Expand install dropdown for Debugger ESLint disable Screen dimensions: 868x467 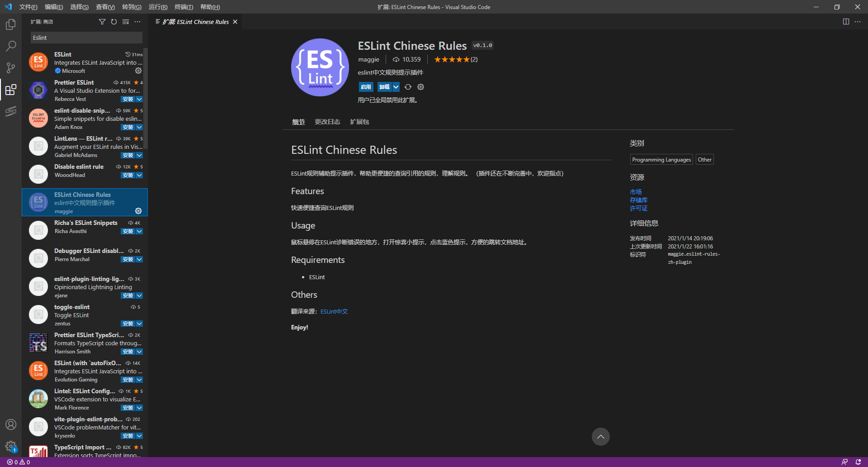tap(139, 259)
